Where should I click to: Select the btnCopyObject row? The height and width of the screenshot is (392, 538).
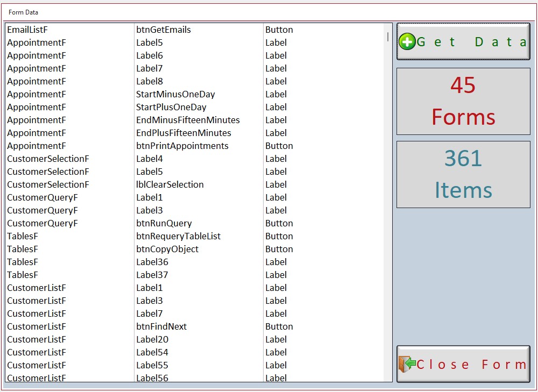[167, 249]
